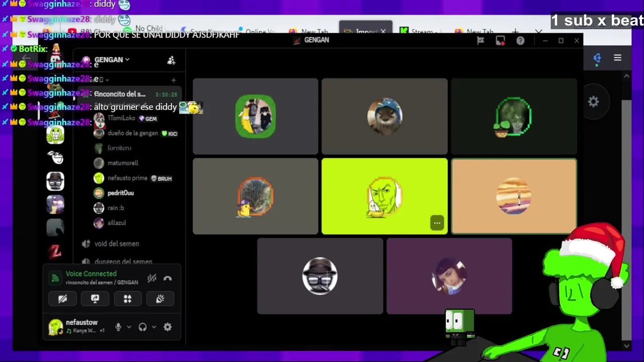Close the Import browser tab
The image size is (644, 362).
coord(383,31)
